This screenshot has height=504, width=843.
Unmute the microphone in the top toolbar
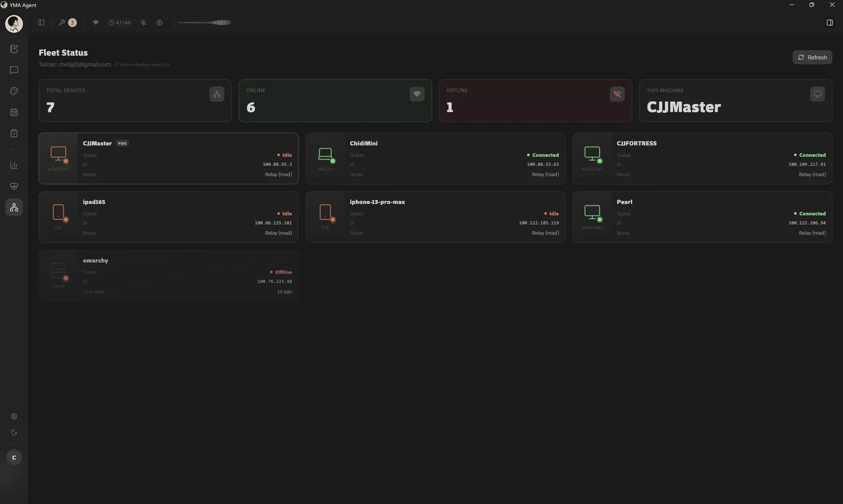click(x=143, y=22)
